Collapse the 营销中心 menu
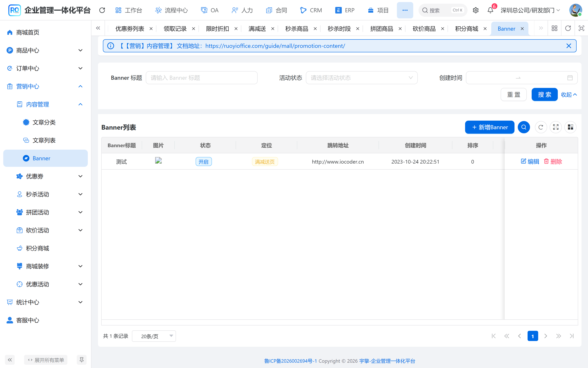The width and height of the screenshot is (588, 368). pyautogui.click(x=46, y=86)
